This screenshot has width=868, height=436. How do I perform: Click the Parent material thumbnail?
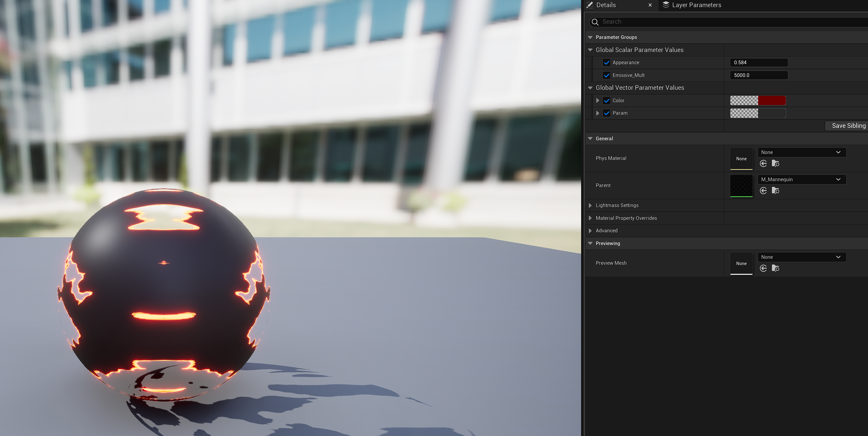point(741,186)
